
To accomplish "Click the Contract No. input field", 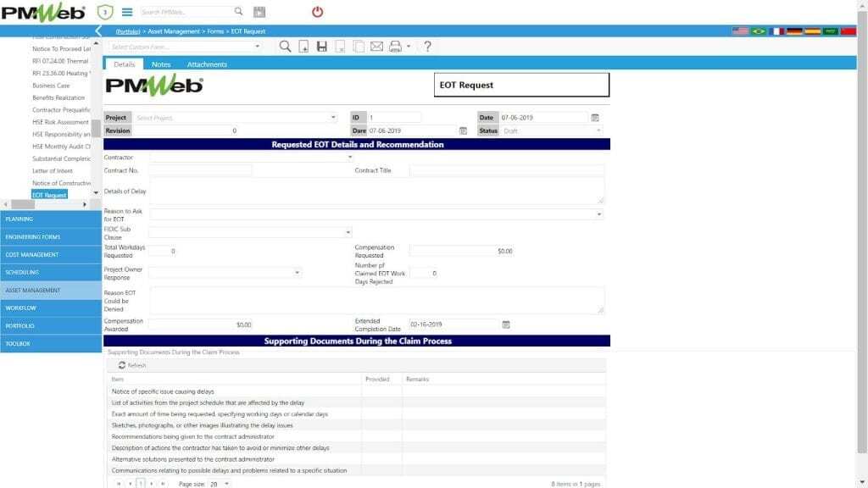I will tap(200, 170).
